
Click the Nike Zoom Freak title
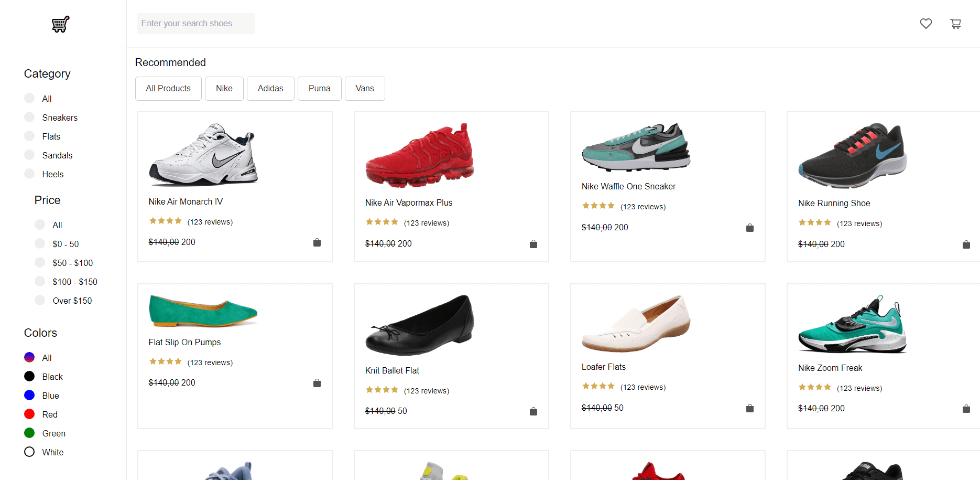click(830, 368)
